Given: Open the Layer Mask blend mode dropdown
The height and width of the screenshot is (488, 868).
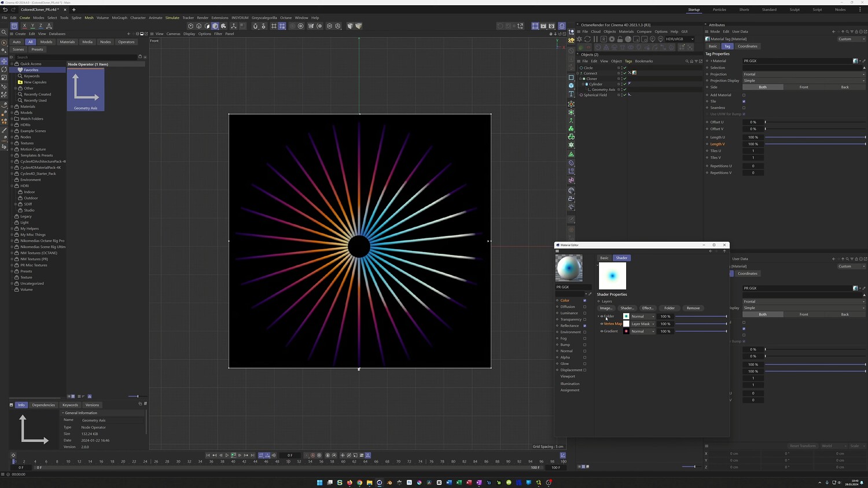Looking at the screenshot, I should coord(642,324).
